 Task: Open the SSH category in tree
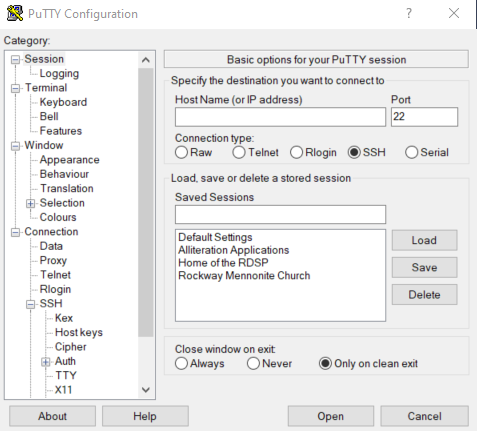click(51, 303)
